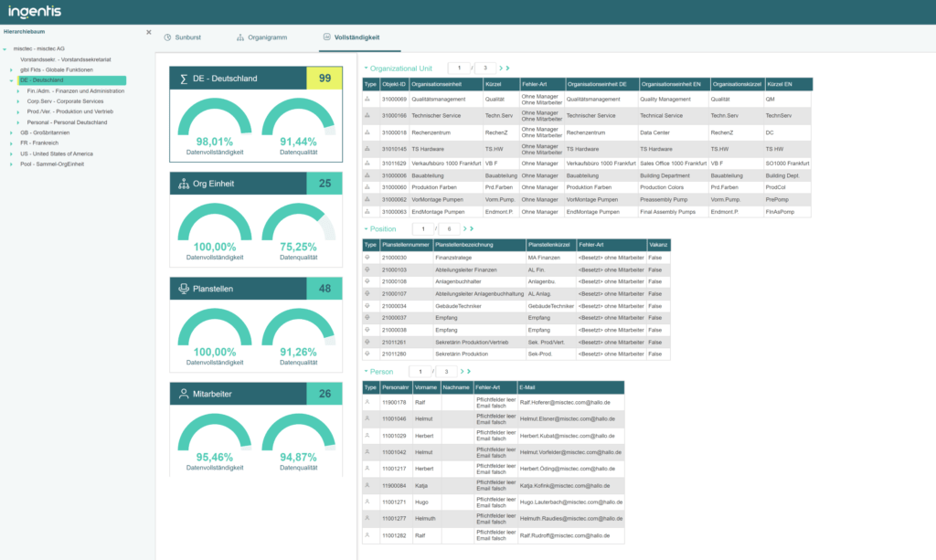Click the Organizational Unit current page number field
The image size is (936, 560).
coord(459,69)
